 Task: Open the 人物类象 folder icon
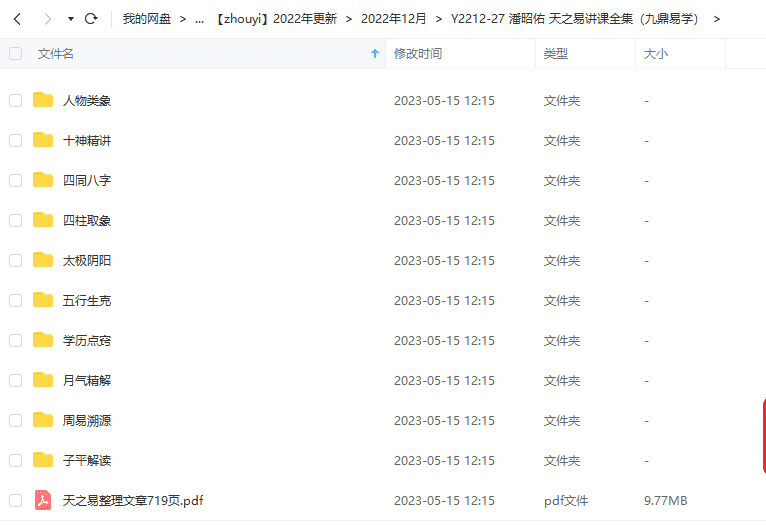(x=43, y=100)
